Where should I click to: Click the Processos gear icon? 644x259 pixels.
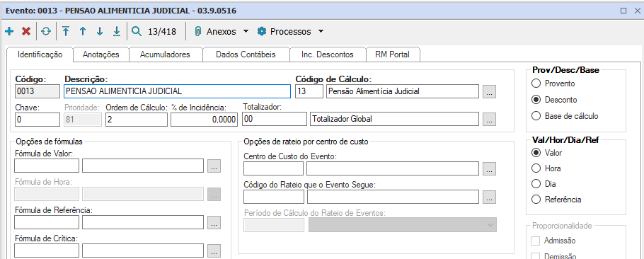(262, 31)
